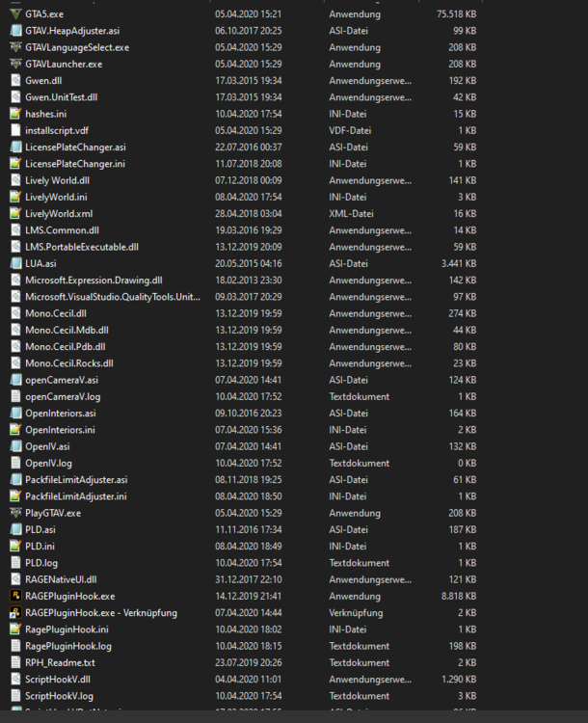The height and width of the screenshot is (723, 588).
Task: Click the size value 0 KB
Action: tap(467, 463)
